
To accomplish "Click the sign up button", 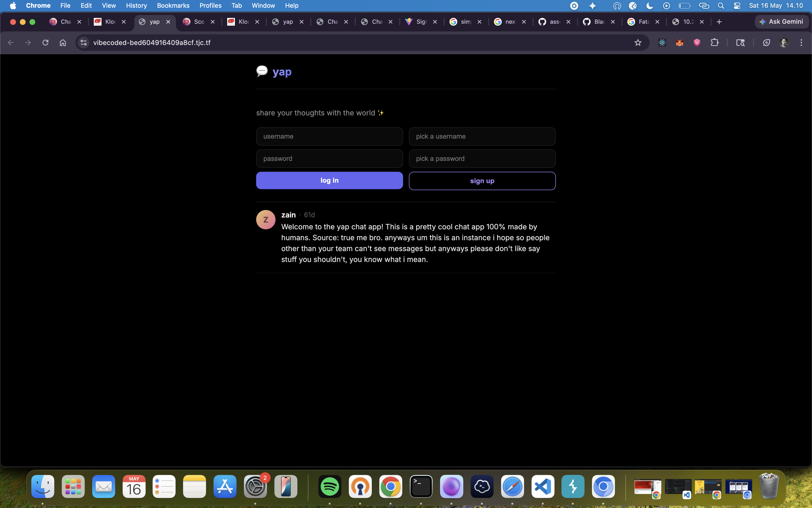I will coord(482,181).
